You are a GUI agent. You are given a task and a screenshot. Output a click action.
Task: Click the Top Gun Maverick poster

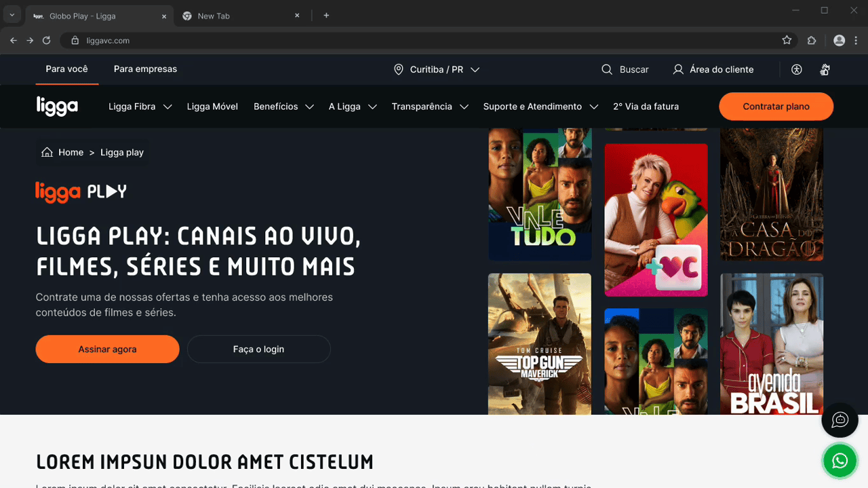pyautogui.click(x=540, y=343)
